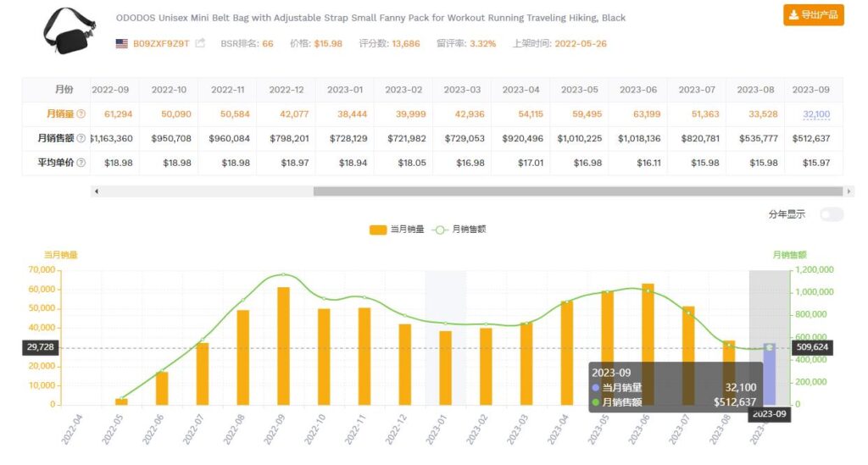Viewport: 868px width, 465px height.
Task: Click the 导出产品 export button
Action: tap(813, 15)
